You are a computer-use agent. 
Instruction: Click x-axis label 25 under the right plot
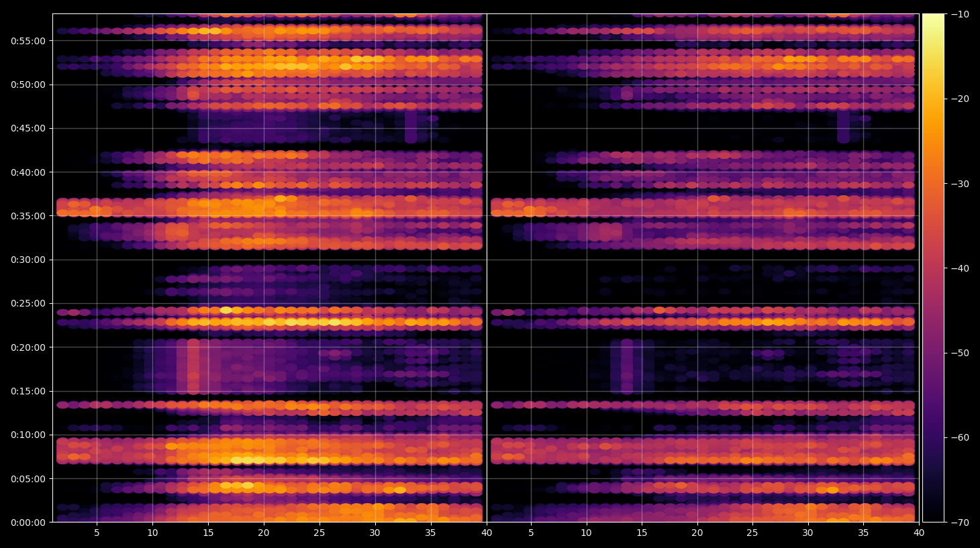tap(752, 533)
